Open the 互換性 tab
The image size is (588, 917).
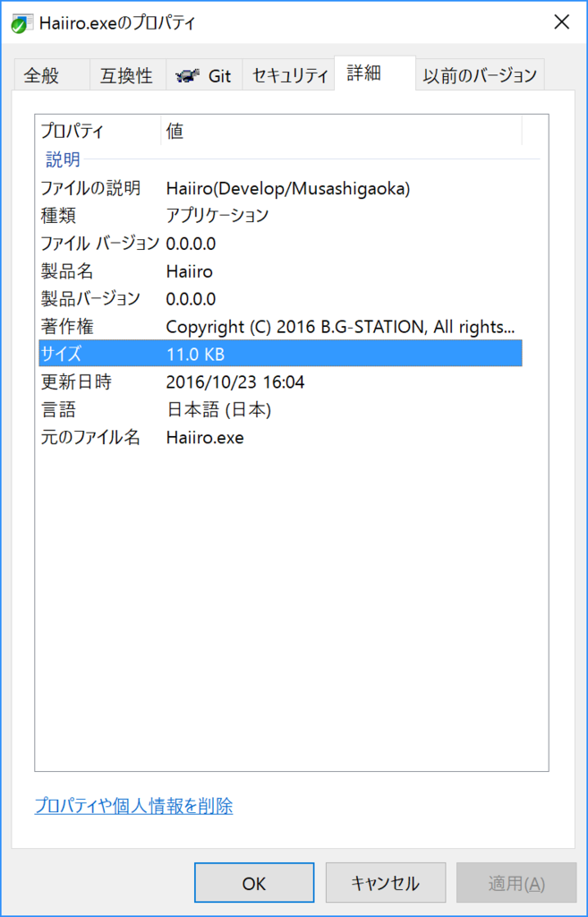click(127, 75)
